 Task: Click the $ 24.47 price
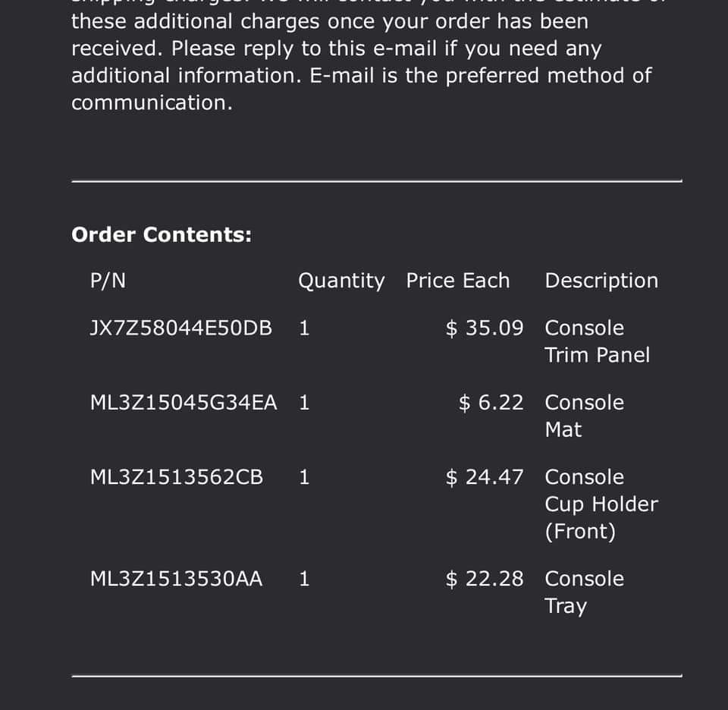pyautogui.click(x=485, y=477)
